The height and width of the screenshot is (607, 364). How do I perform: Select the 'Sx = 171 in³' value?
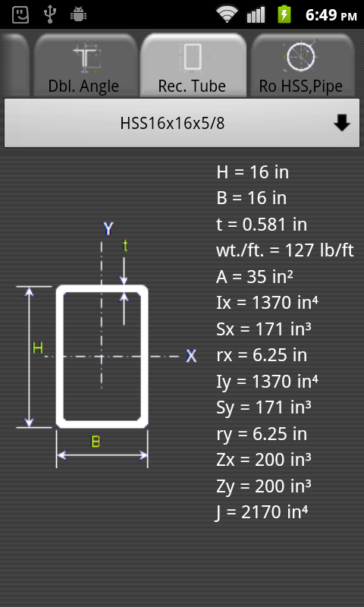[264, 329]
